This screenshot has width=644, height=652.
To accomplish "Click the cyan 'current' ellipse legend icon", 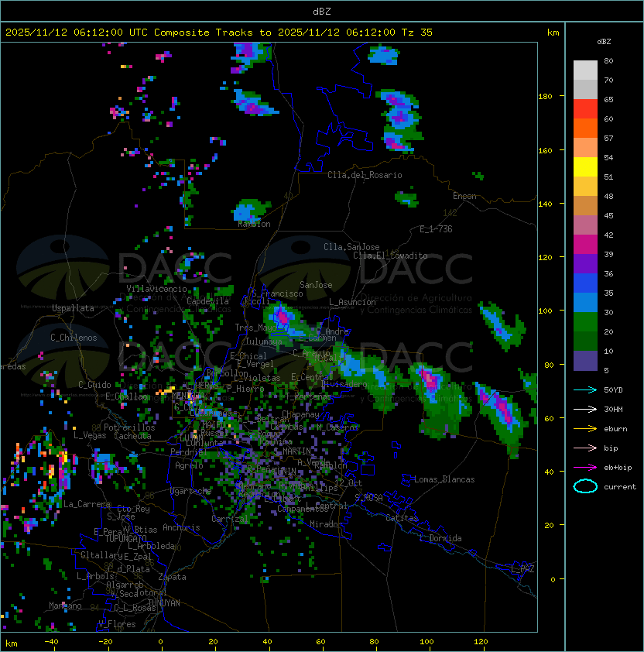I will coord(585,486).
